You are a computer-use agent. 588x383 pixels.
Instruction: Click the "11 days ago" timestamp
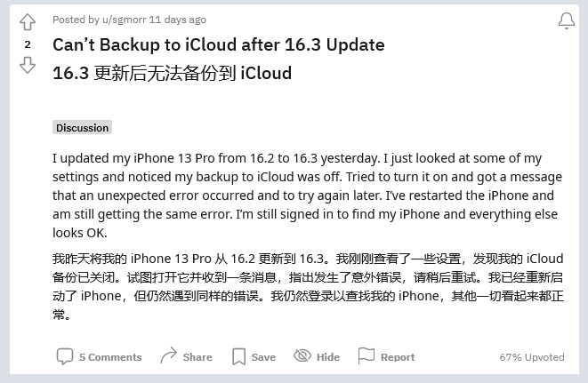point(179,20)
